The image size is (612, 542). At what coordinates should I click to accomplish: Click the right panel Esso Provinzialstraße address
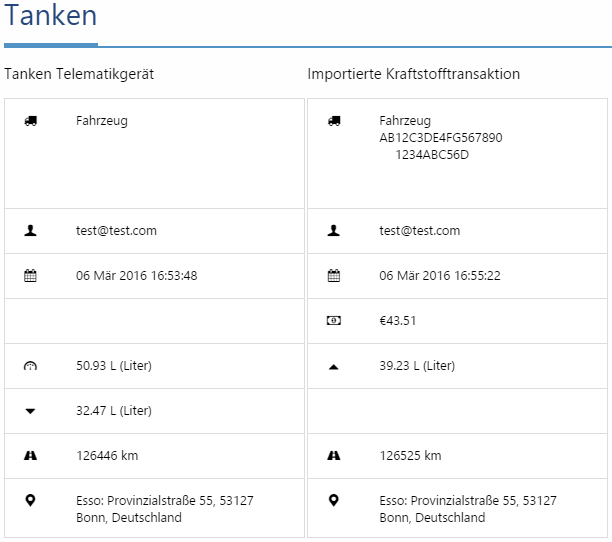467,509
